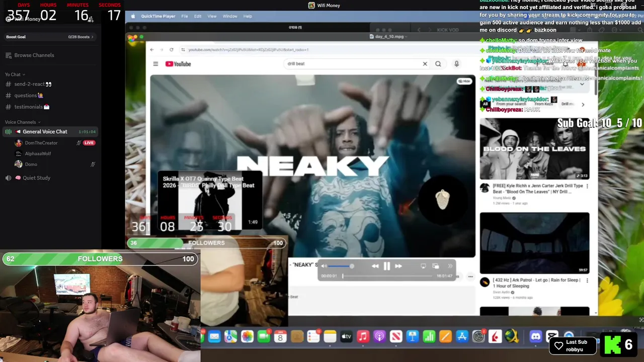Open Photos from the dock
Viewport: 644px width, 362px height.
pyautogui.click(x=247, y=336)
